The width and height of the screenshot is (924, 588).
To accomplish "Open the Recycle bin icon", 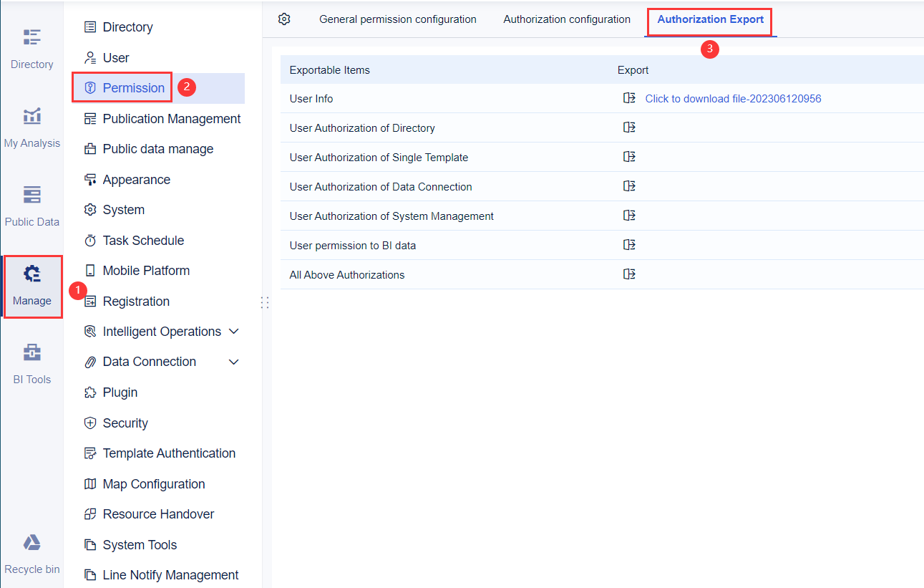I will point(32,542).
